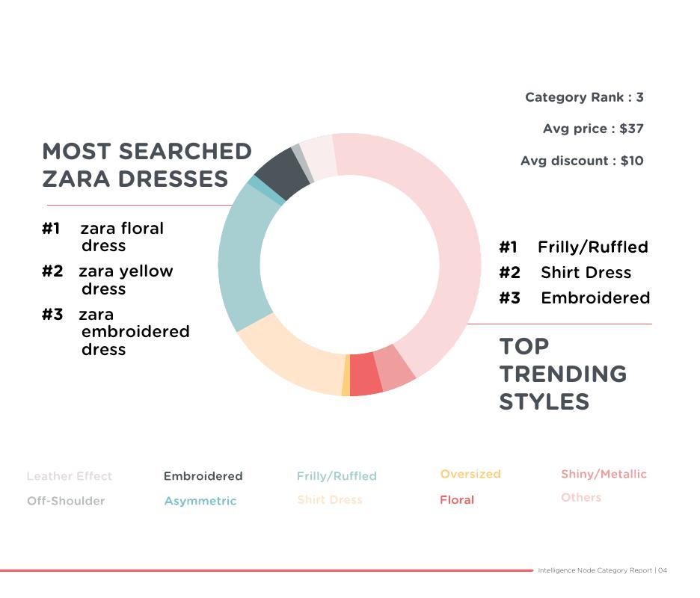Click the Category Rank : 3 text
This screenshot has height=598, width=700.
(584, 97)
